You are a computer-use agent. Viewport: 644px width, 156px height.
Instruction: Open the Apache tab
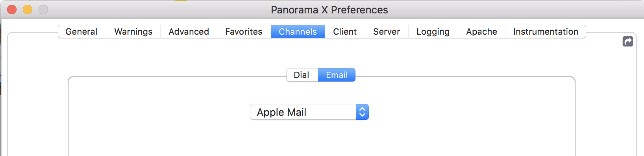481,32
